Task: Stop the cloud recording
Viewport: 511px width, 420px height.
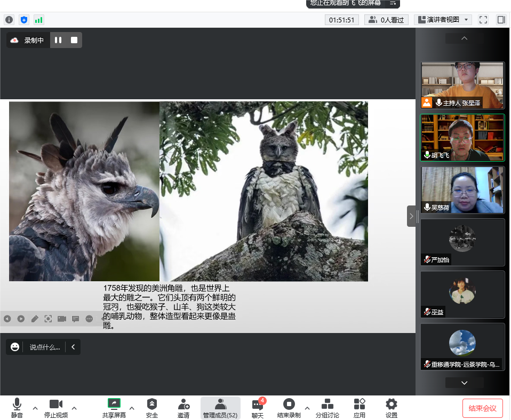Action: click(74, 40)
